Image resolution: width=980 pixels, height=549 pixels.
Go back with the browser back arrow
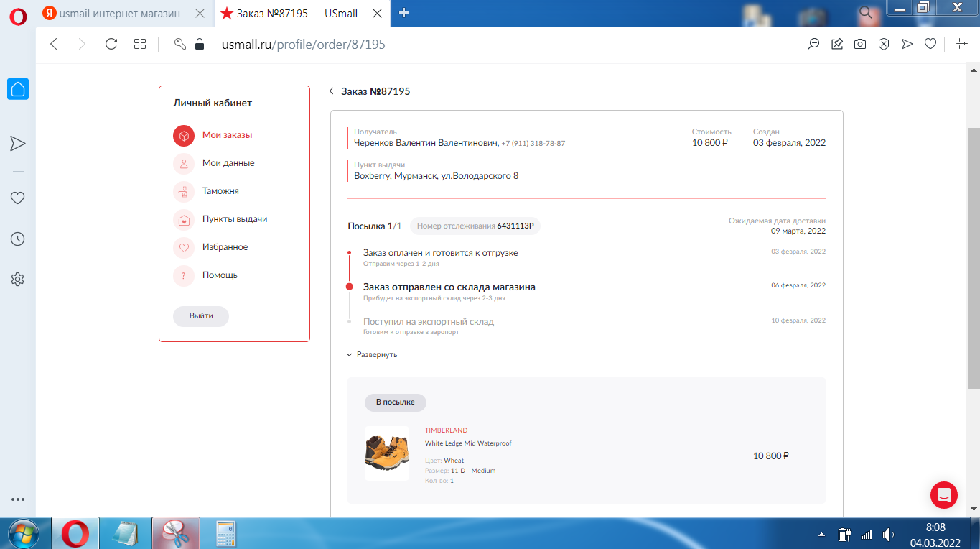(x=54, y=44)
